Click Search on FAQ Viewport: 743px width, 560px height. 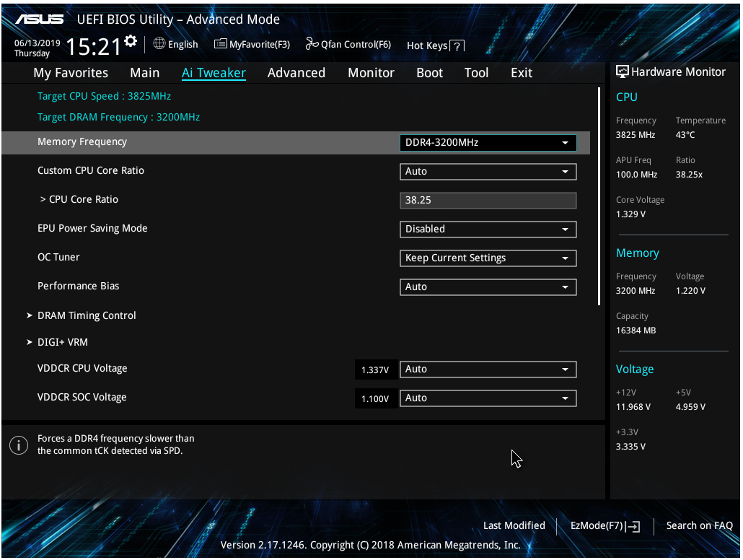pos(700,526)
